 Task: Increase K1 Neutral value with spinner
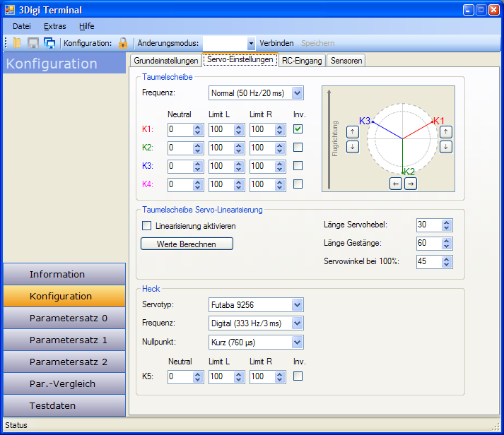(197, 127)
